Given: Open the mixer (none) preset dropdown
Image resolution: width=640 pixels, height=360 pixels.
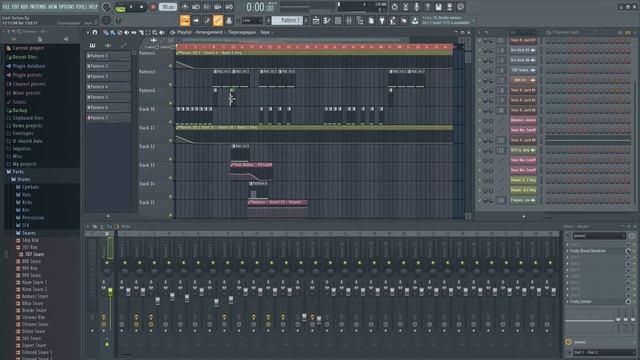Looking at the screenshot, I should coord(599,236).
